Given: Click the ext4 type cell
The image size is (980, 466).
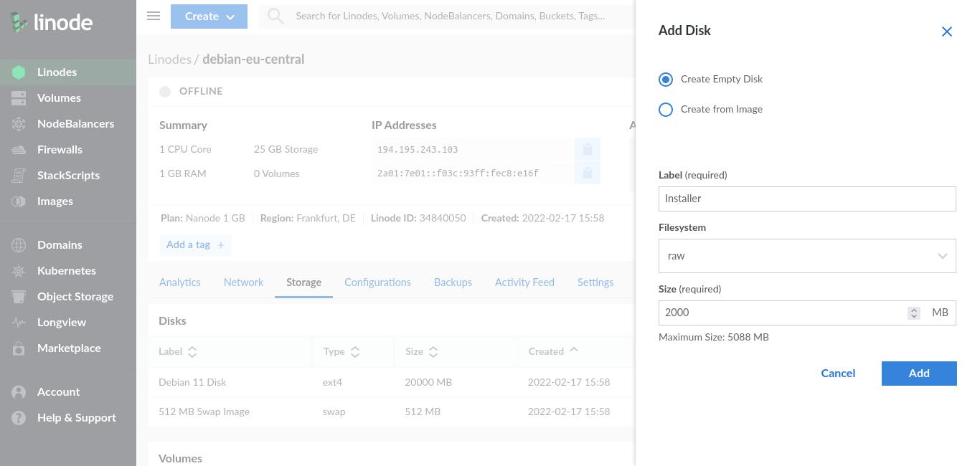Looking at the screenshot, I should click(x=332, y=383).
